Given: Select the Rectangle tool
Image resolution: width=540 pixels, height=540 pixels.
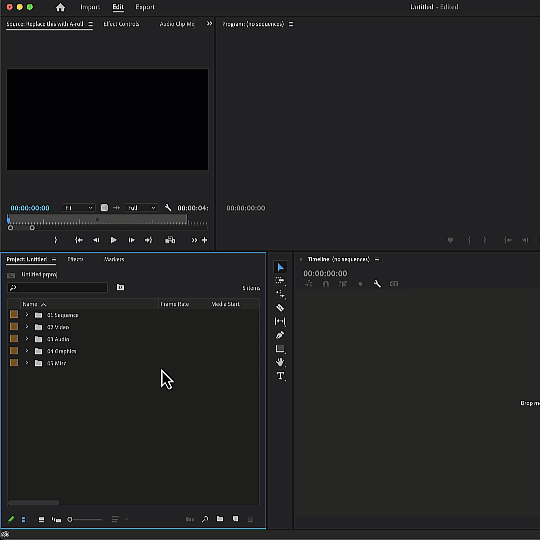Looking at the screenshot, I should [x=280, y=349].
